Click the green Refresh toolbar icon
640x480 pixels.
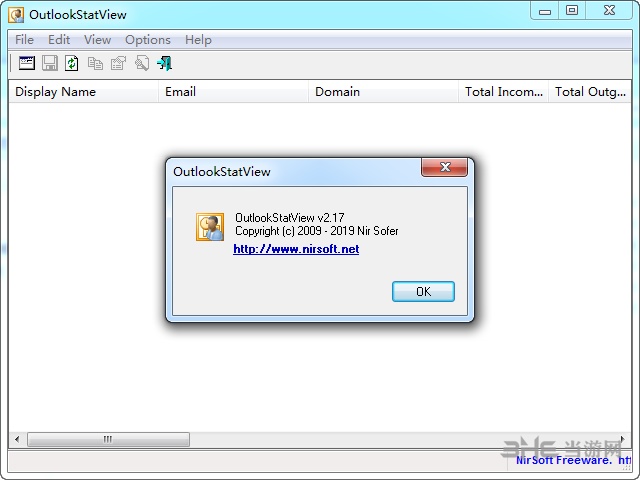point(72,63)
